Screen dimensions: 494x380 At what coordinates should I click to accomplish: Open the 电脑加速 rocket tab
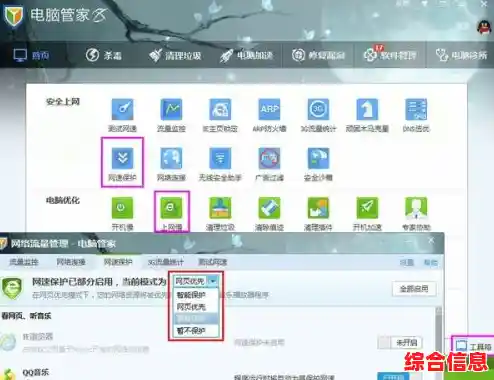(246, 55)
